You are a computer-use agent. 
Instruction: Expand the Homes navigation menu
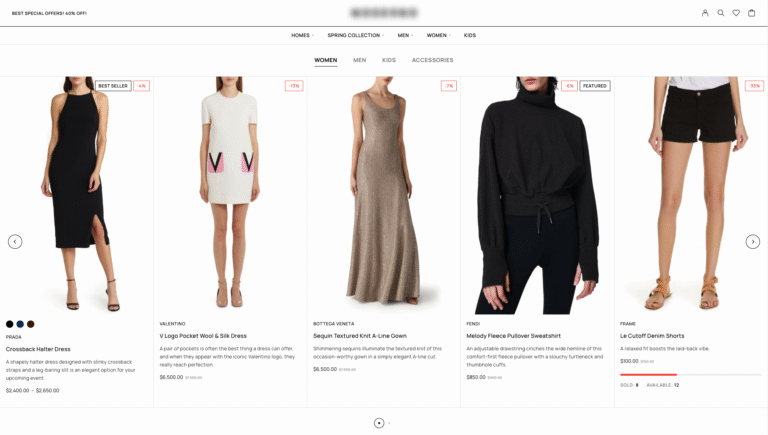(302, 35)
